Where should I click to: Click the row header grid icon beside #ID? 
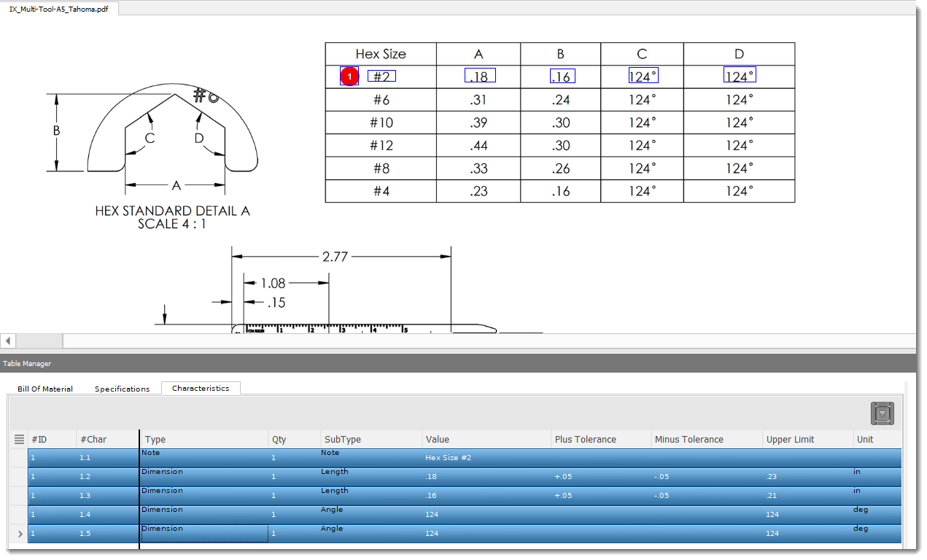pos(18,439)
